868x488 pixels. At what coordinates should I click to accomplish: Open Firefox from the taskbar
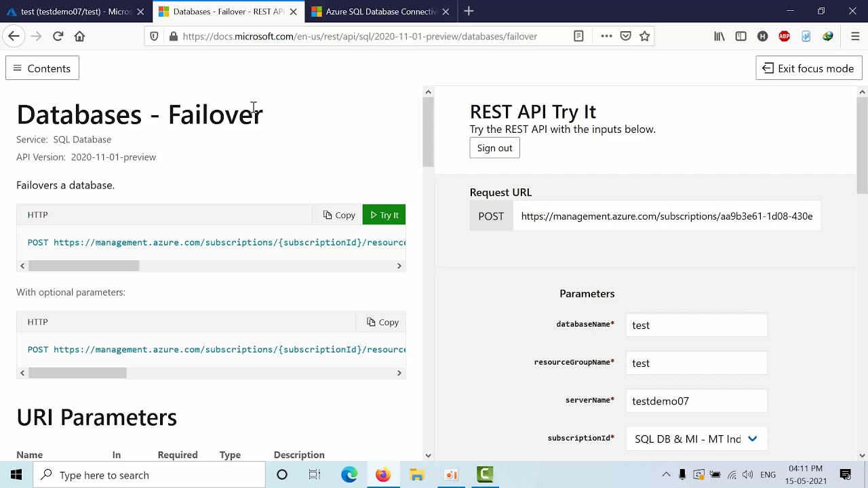[383, 475]
